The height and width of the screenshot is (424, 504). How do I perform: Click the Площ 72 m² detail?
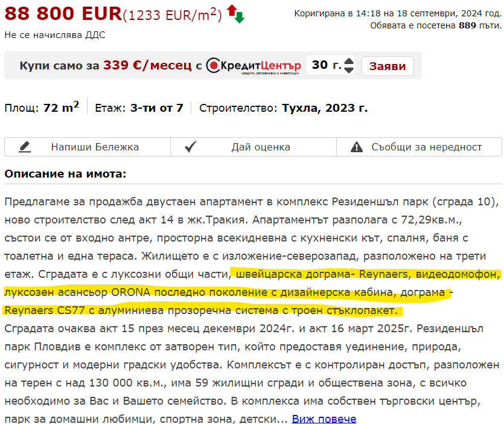tap(42, 108)
